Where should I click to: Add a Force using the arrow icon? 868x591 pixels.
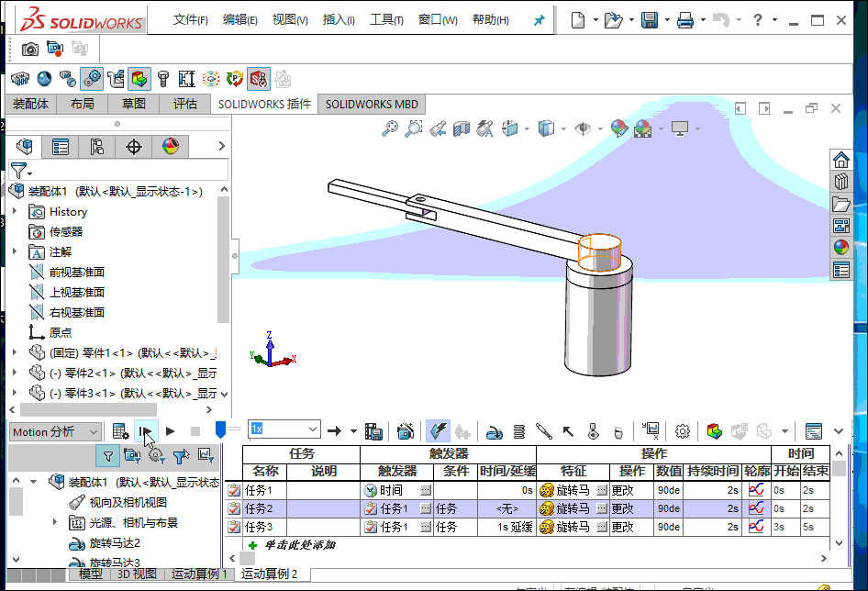pos(568,431)
